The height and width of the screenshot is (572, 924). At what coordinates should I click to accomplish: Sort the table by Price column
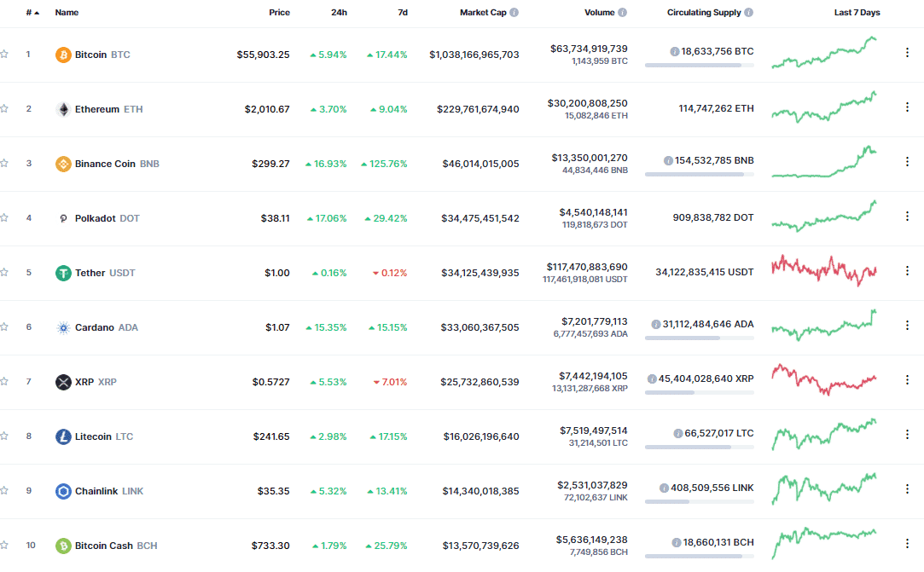tap(279, 13)
